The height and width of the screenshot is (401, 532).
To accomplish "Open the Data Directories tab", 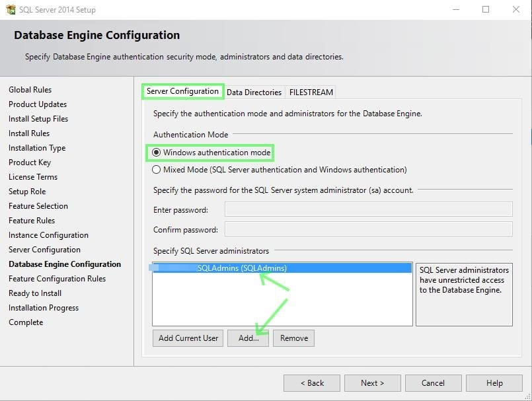I will click(254, 92).
